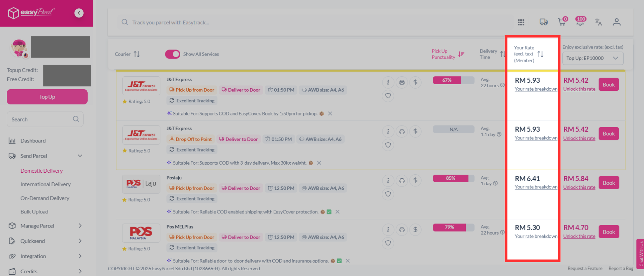This screenshot has width=644, height=276.
Task: Toggle the Show All Services switch
Action: (173, 54)
